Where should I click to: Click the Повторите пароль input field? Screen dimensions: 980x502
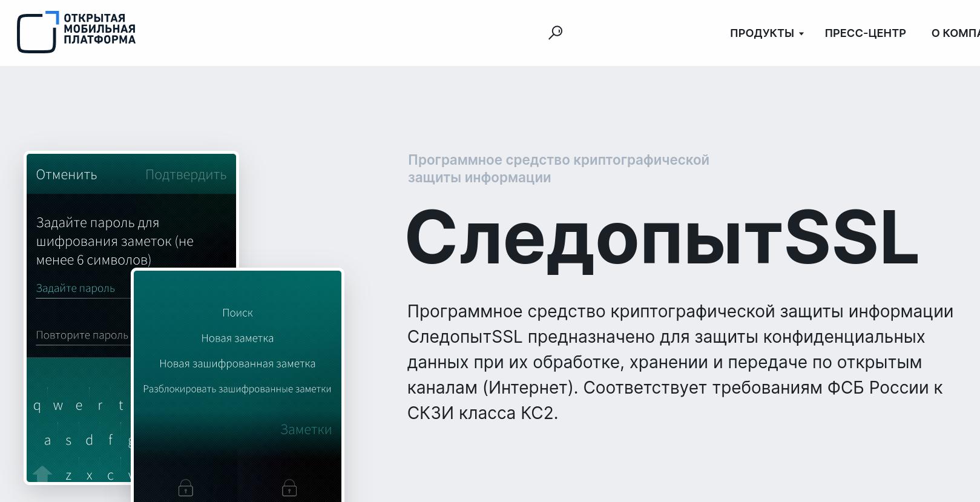click(82, 335)
